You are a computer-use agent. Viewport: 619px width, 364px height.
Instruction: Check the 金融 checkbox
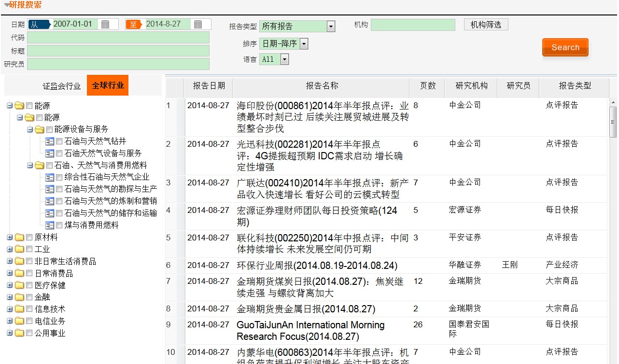(x=29, y=297)
